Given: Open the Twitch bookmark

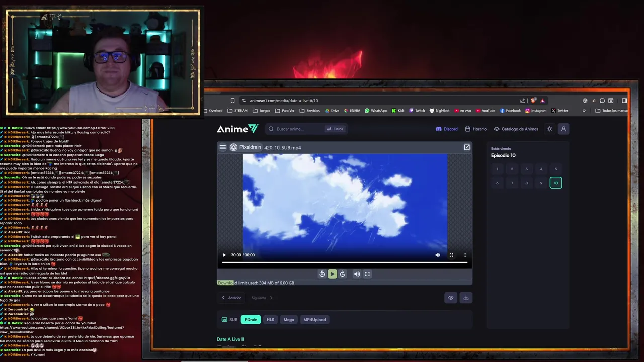Looking at the screenshot, I should pos(417,111).
